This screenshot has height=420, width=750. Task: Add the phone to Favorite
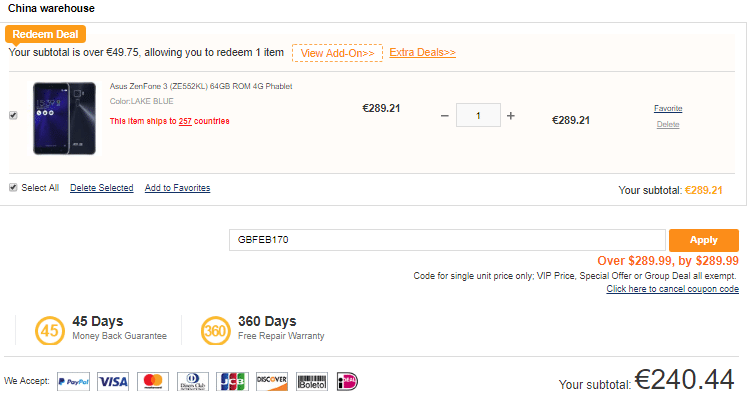click(x=668, y=108)
